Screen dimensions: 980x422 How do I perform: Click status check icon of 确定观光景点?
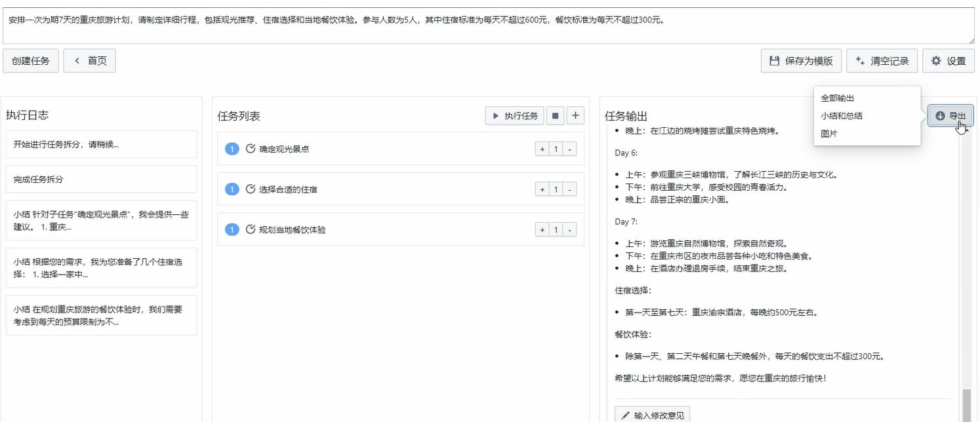coord(250,149)
